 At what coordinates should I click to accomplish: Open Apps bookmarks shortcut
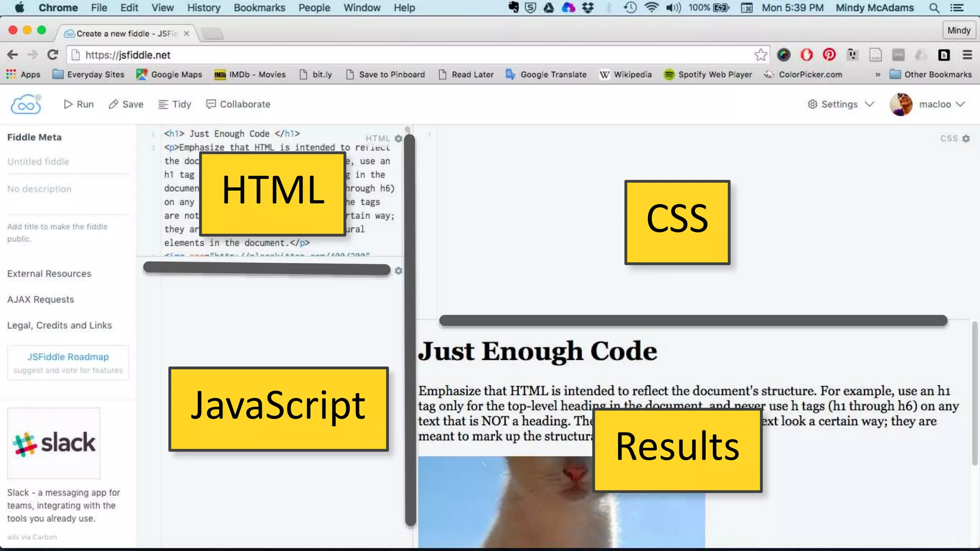click(23, 75)
